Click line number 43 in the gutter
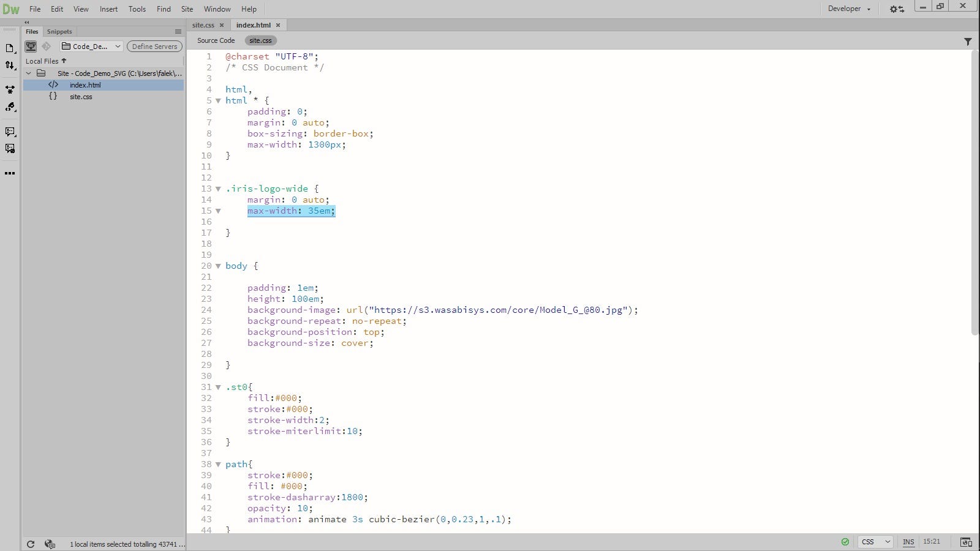This screenshot has height=551, width=980. [x=206, y=520]
